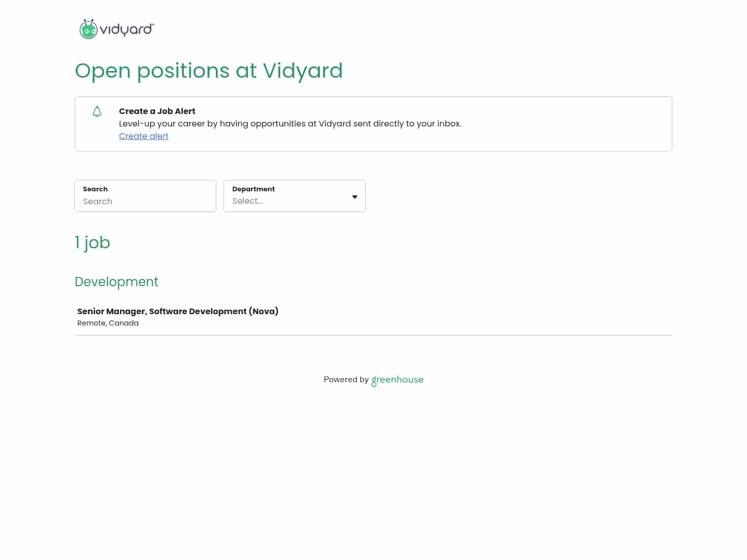Click the divider line below the job listing
The width and height of the screenshot is (747, 560).
[x=374, y=335]
